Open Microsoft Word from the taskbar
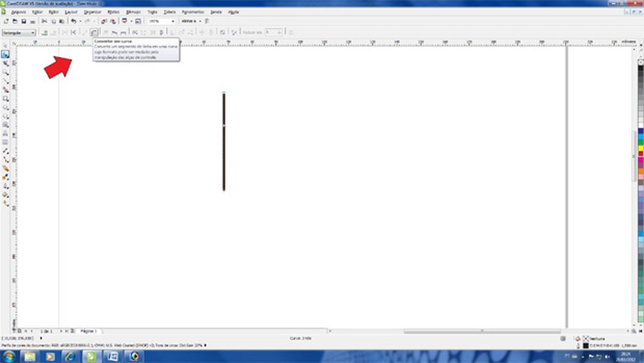The image size is (644, 363). click(x=113, y=356)
